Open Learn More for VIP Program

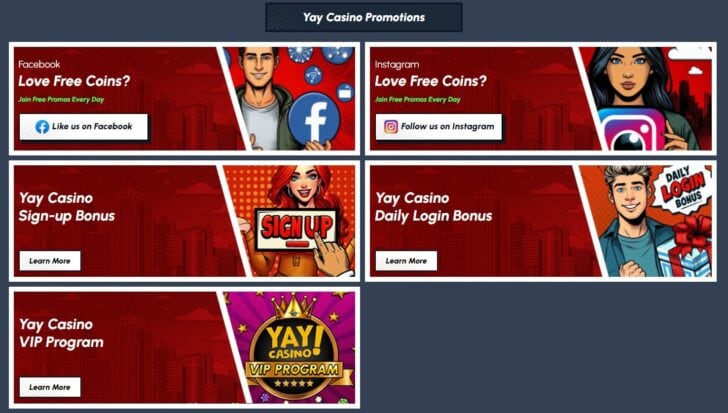pos(50,387)
